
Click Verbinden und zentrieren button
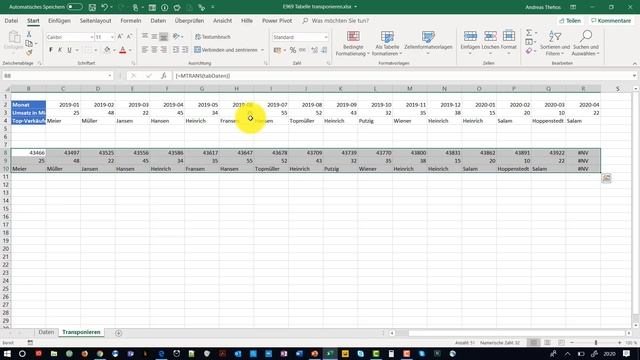(226, 50)
